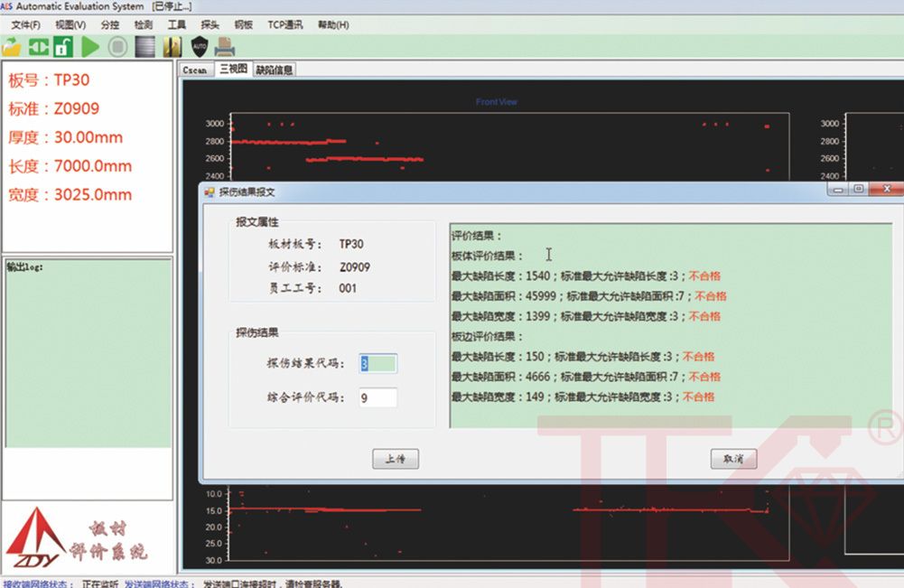Viewport: 904px width, 588px height.
Task: Open the 检测 menu
Action: [143, 24]
